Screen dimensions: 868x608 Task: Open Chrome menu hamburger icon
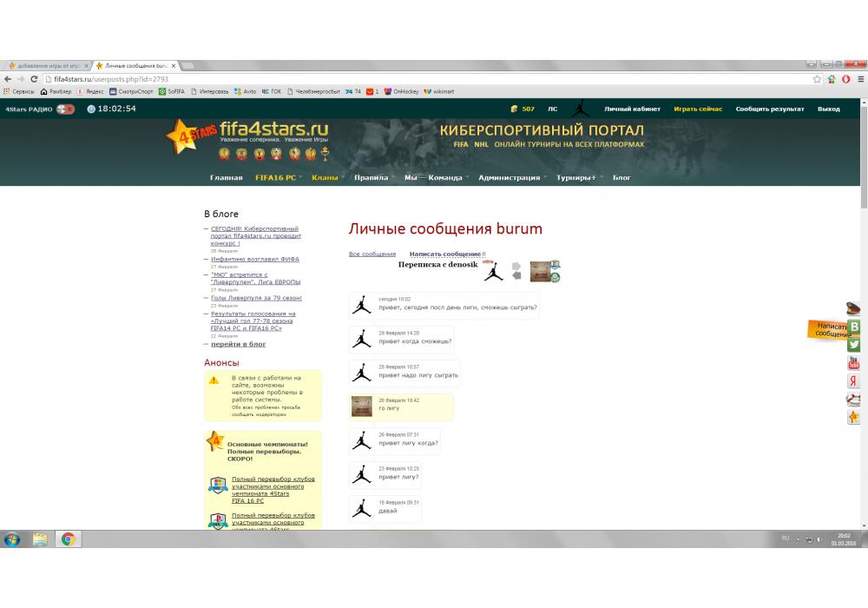click(861, 79)
